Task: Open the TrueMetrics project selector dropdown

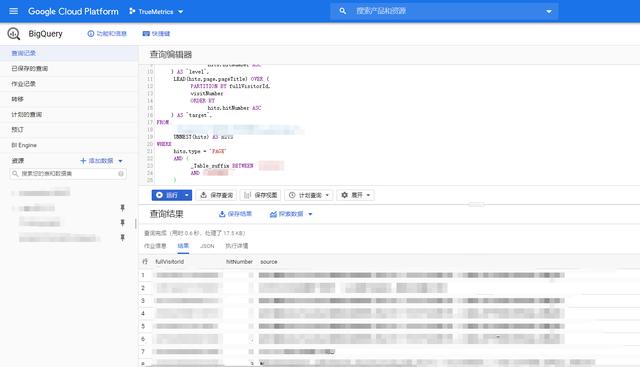Action: point(156,11)
